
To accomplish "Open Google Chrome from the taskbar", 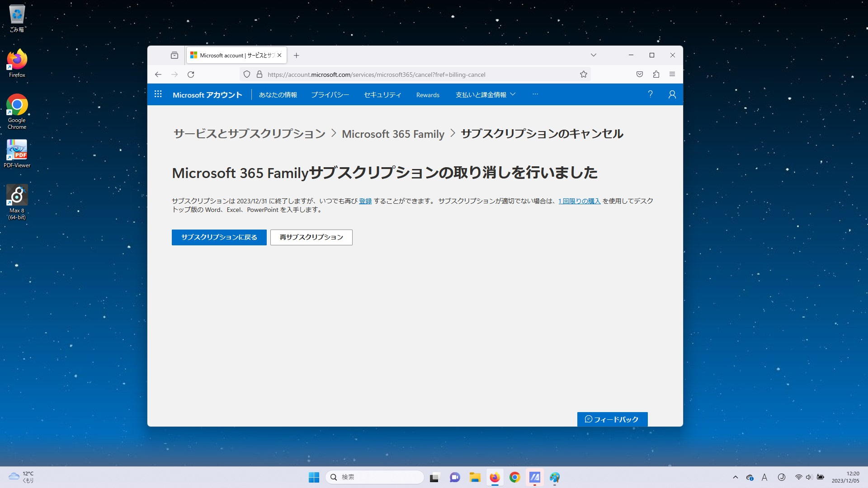I will (514, 477).
